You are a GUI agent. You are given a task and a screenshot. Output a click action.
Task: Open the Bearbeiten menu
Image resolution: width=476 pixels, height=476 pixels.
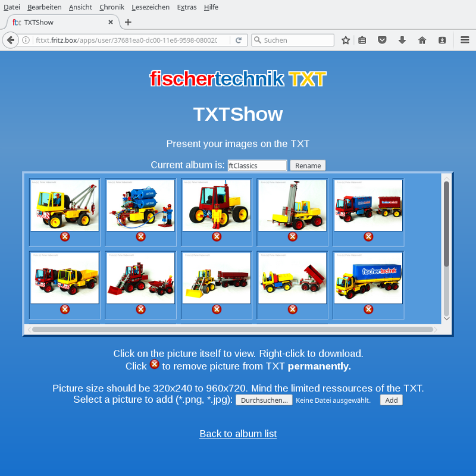click(44, 7)
